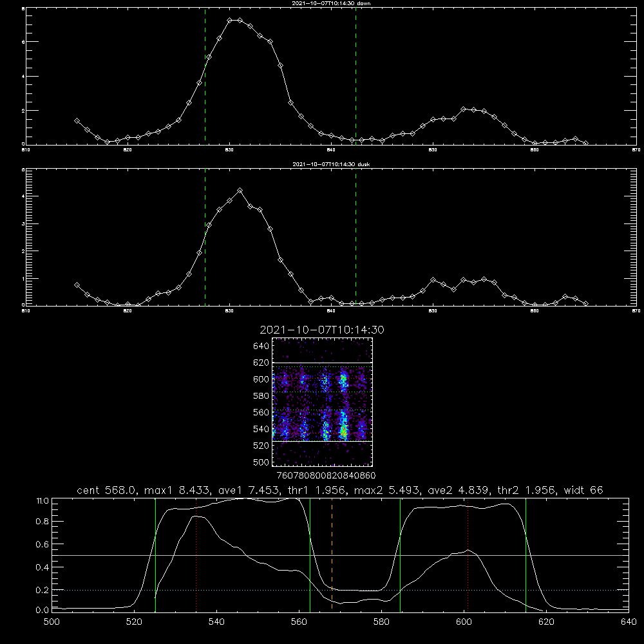Click the '620' tick label on bottom plot x-axis
The image size is (644, 644).
(x=546, y=621)
